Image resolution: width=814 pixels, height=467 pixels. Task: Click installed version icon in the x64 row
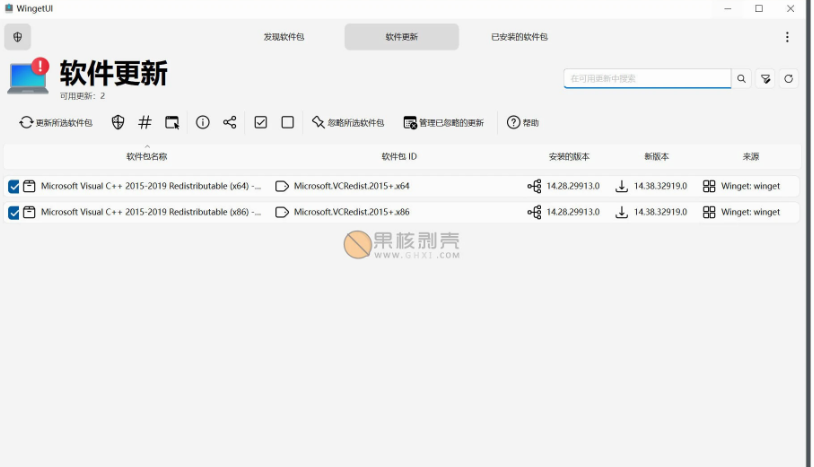(534, 186)
